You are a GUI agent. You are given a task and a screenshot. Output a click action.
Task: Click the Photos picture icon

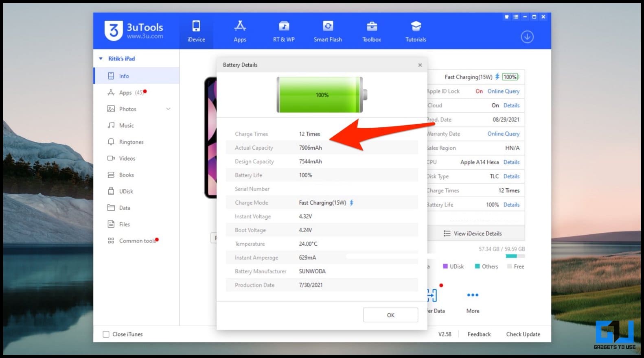click(x=111, y=109)
